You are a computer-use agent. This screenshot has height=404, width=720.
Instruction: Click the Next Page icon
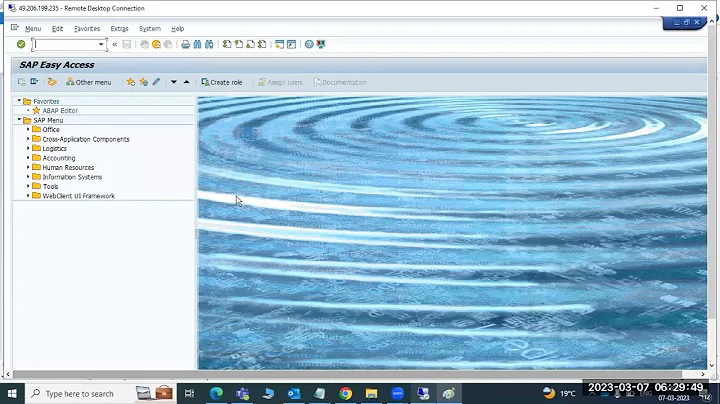click(x=250, y=44)
